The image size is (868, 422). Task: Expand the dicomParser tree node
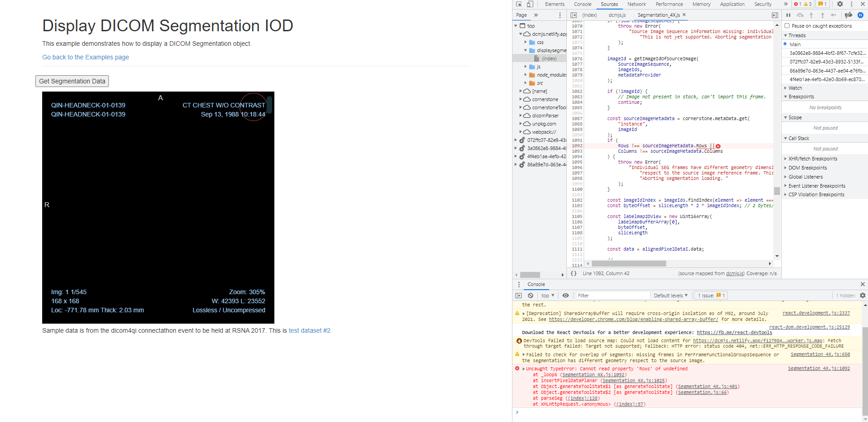[521, 116]
